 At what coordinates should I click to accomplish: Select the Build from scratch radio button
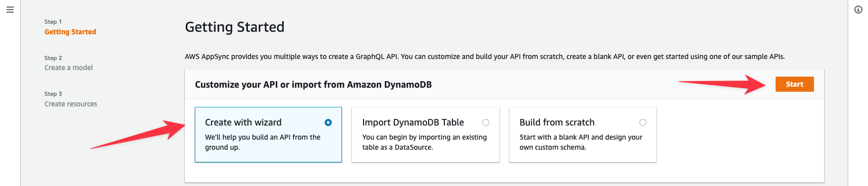(643, 122)
